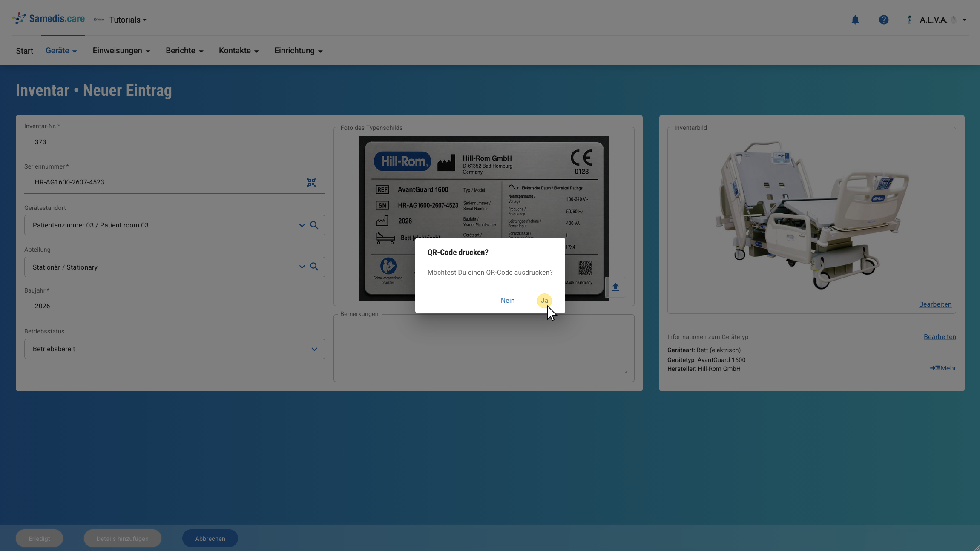Image resolution: width=980 pixels, height=551 pixels.
Task: Click the A.L.V.A. user avatar icon
Action: tap(910, 20)
